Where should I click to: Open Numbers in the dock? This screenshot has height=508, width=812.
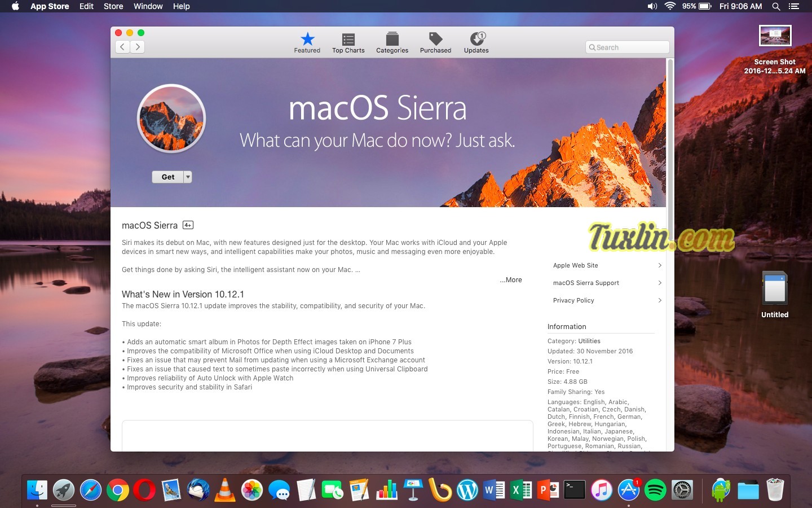coord(387,490)
